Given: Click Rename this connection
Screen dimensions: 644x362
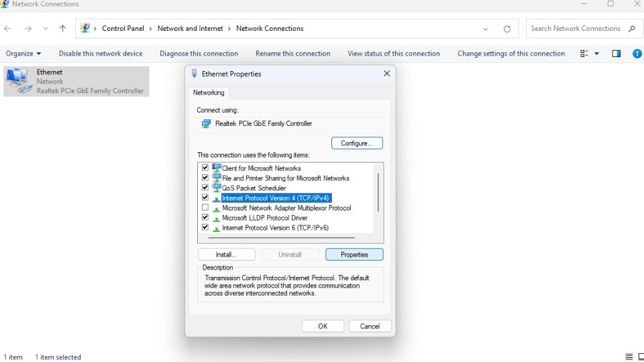Looking at the screenshot, I should click(293, 54).
